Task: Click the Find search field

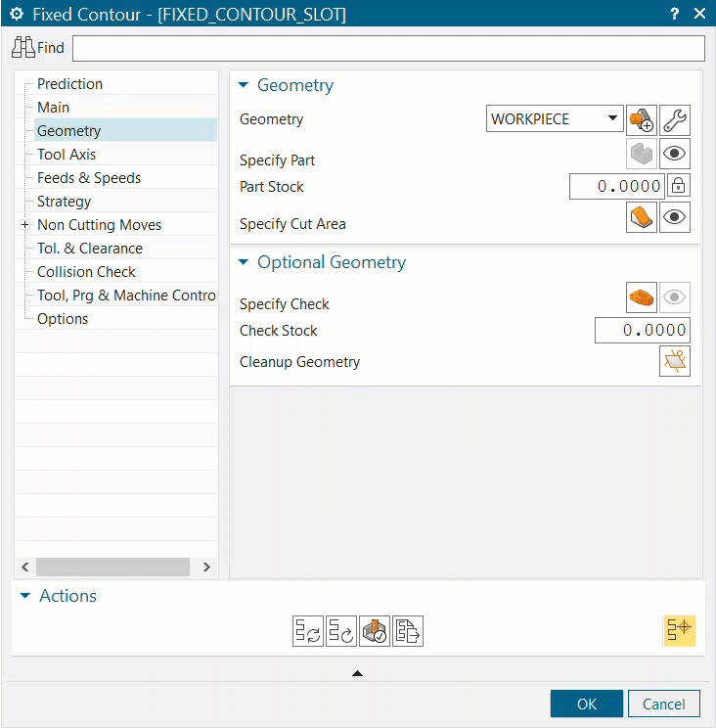Action: point(388,48)
